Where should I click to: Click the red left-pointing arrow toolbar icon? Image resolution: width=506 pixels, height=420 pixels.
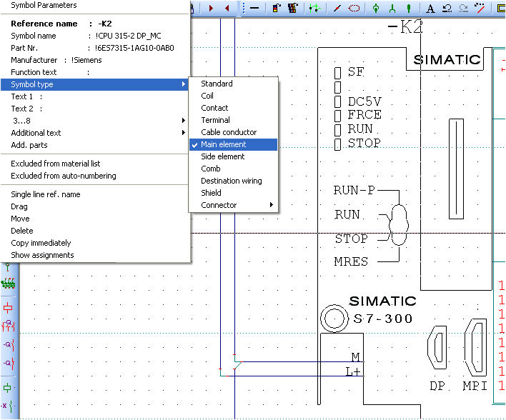tap(227, 8)
